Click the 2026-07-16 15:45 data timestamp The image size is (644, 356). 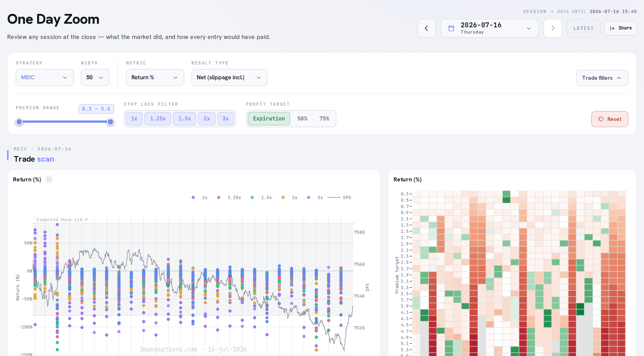pos(613,11)
